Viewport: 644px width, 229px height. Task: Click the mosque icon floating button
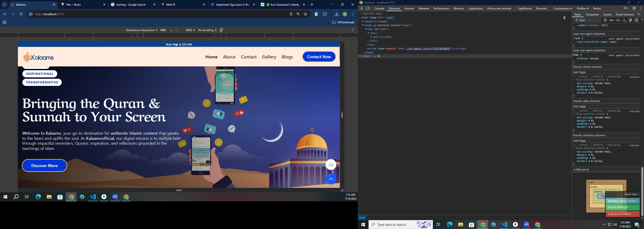tap(331, 165)
